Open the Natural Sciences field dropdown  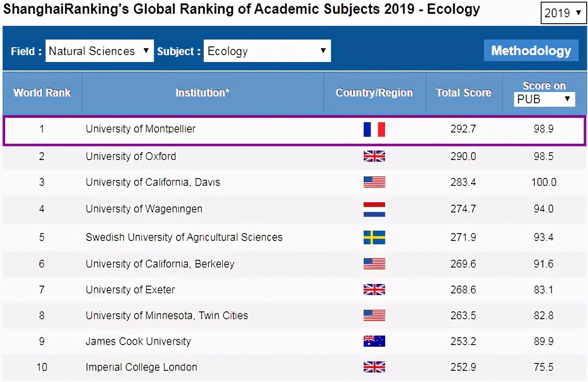coord(99,51)
